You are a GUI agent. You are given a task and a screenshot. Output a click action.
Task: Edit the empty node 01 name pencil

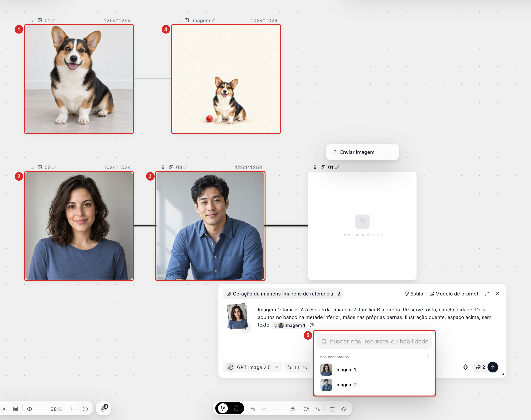click(x=337, y=167)
